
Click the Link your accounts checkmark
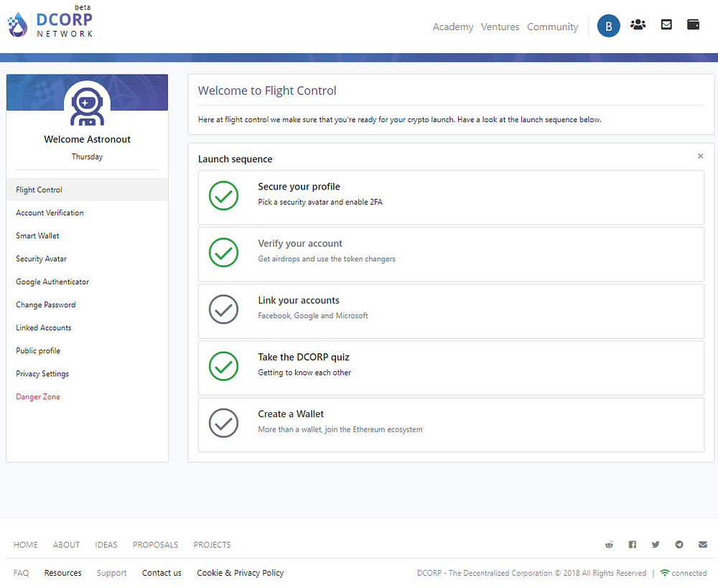tap(223, 309)
